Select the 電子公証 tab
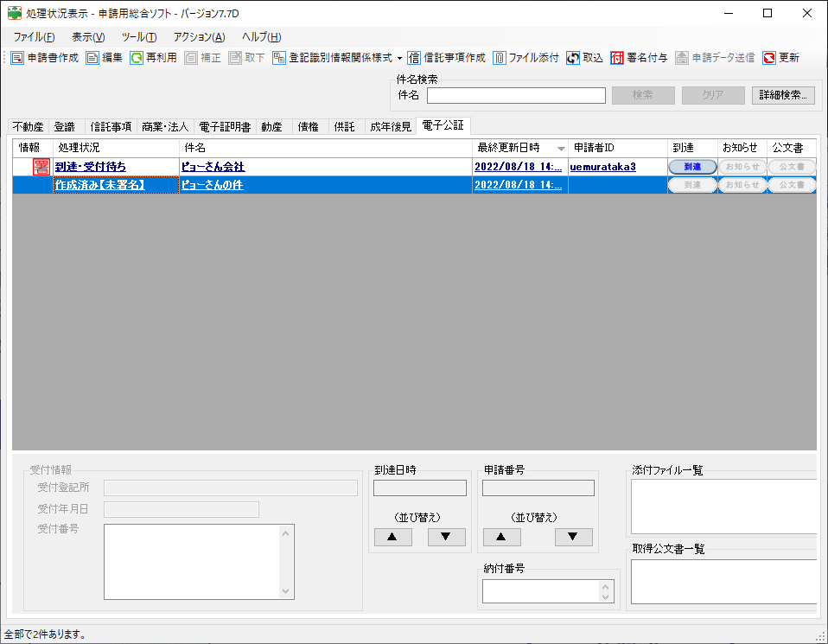The image size is (828, 644). tap(443, 125)
